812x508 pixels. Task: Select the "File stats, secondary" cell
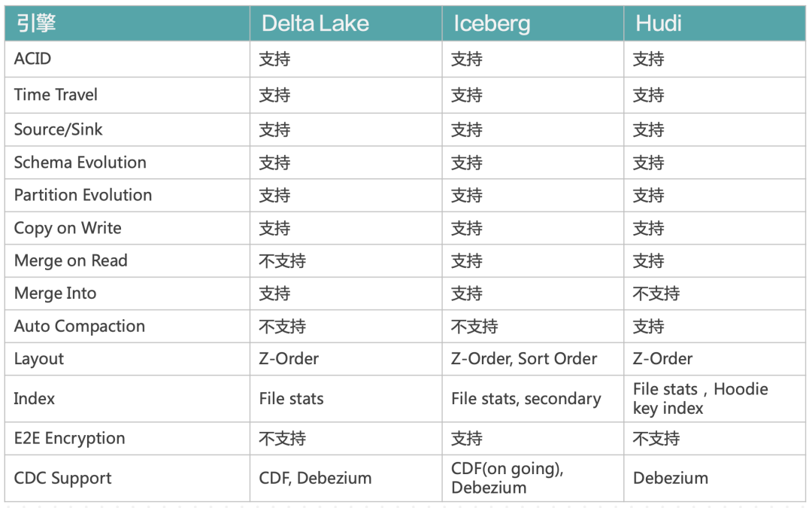(526, 399)
